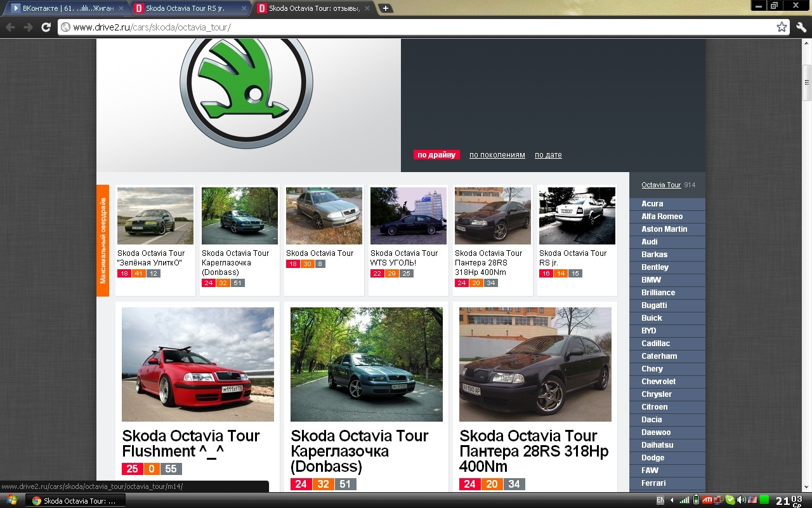Open the Skoda Octavia Tour RS jr. thumbnail
The height and width of the screenshot is (508, 812).
(x=577, y=216)
